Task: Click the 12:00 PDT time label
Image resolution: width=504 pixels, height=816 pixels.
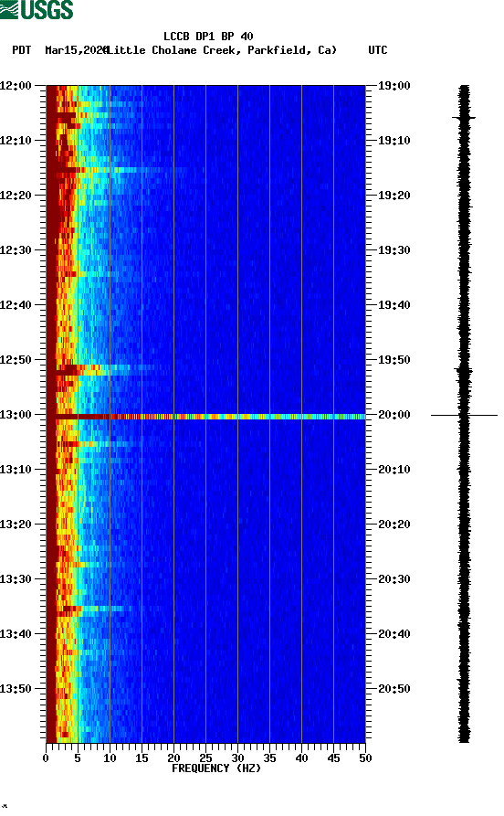Action: coord(16,85)
